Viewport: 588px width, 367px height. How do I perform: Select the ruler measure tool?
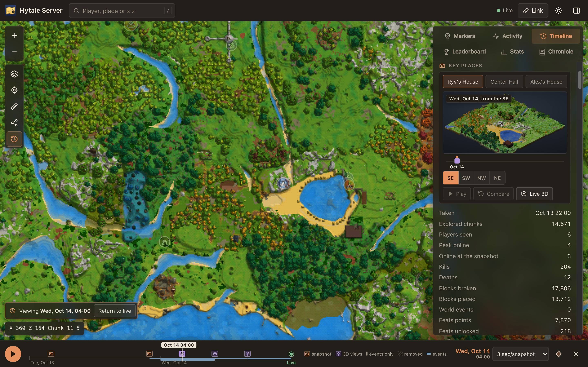tap(14, 106)
